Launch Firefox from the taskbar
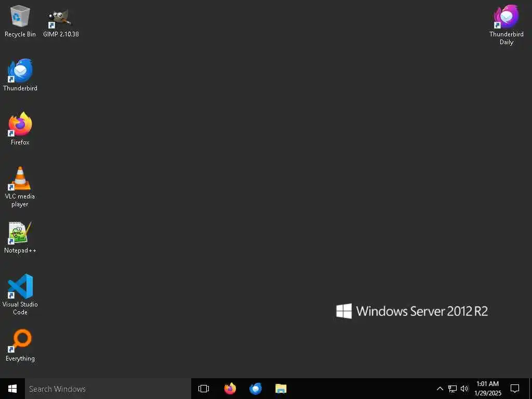 tap(230, 389)
